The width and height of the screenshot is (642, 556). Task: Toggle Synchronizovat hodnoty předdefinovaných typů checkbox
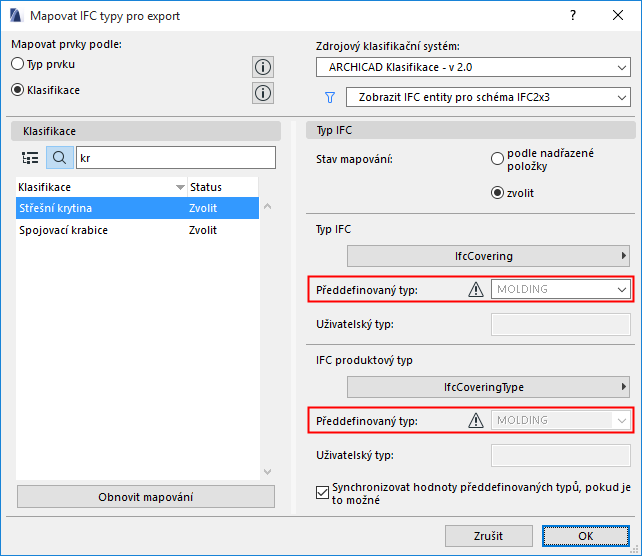click(322, 491)
